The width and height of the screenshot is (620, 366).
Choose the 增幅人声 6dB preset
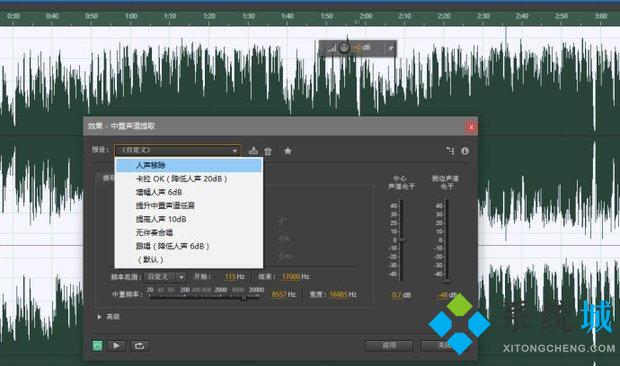pos(189,192)
